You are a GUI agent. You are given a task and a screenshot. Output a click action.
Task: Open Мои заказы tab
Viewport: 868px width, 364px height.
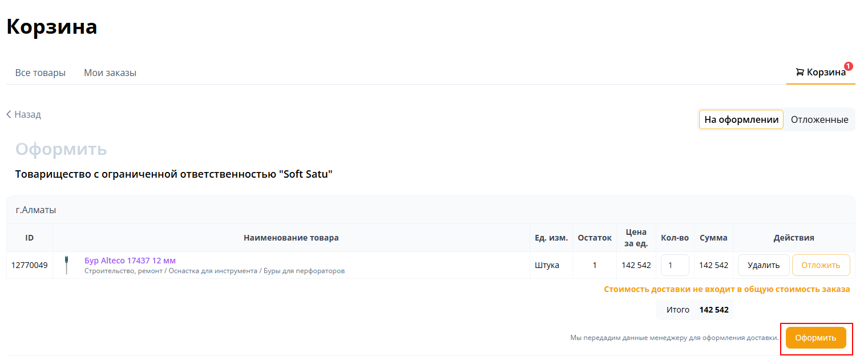point(110,73)
